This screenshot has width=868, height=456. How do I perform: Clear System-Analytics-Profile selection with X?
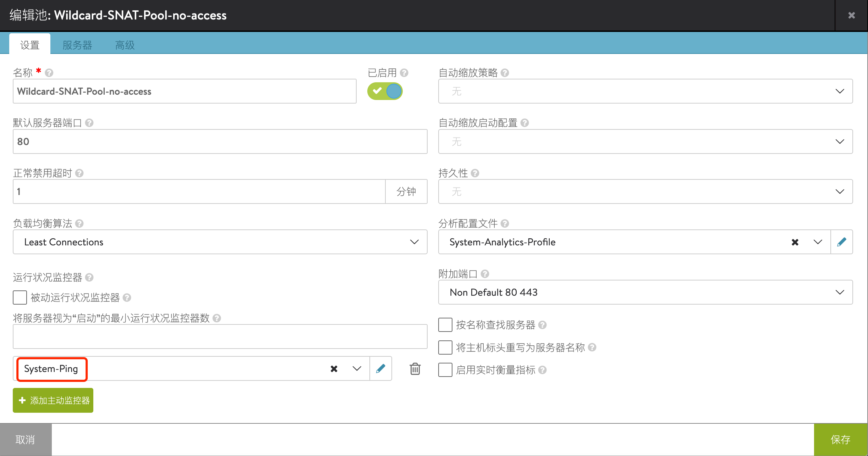point(795,242)
